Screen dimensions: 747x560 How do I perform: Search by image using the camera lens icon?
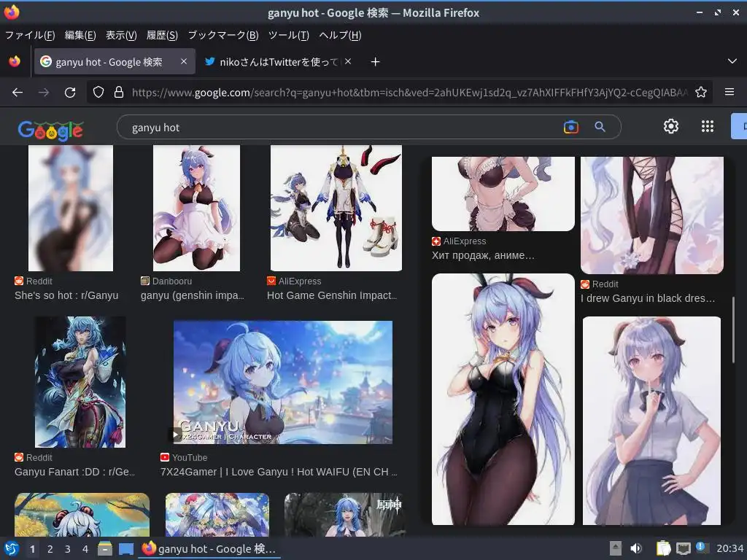pyautogui.click(x=570, y=127)
